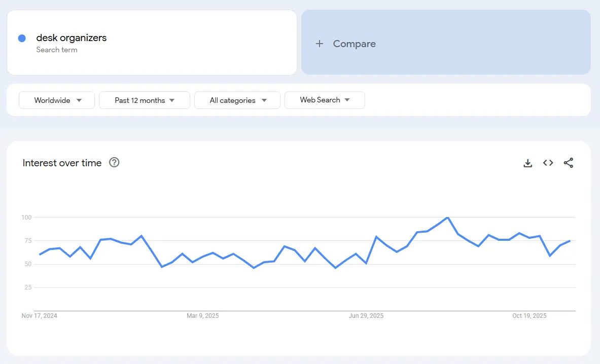The image size is (600, 364).
Task: Edit the desk organizers search term
Action: (x=72, y=38)
